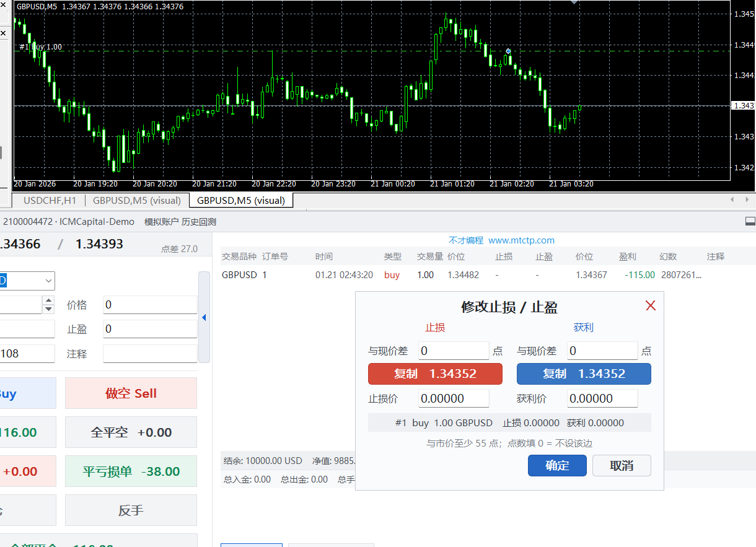The width and height of the screenshot is (756, 547).
Task: Click the 订单号 column header
Action: pyautogui.click(x=275, y=256)
